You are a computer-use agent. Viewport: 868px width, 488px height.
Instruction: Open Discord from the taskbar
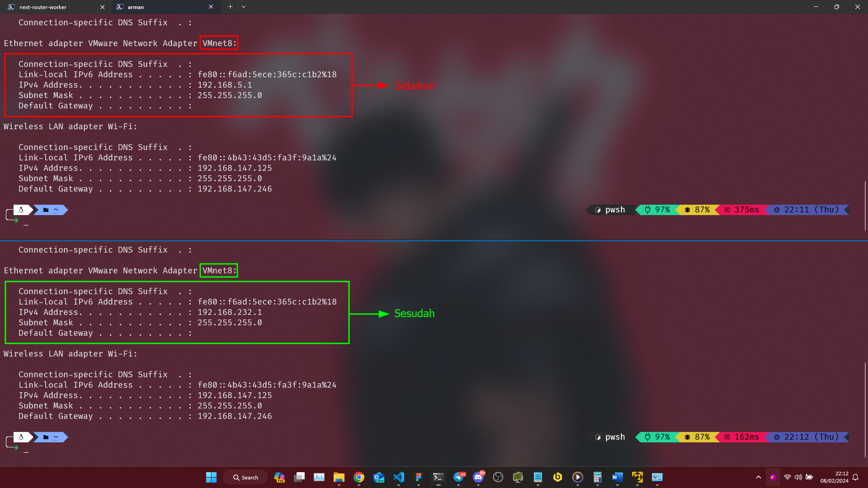click(478, 478)
